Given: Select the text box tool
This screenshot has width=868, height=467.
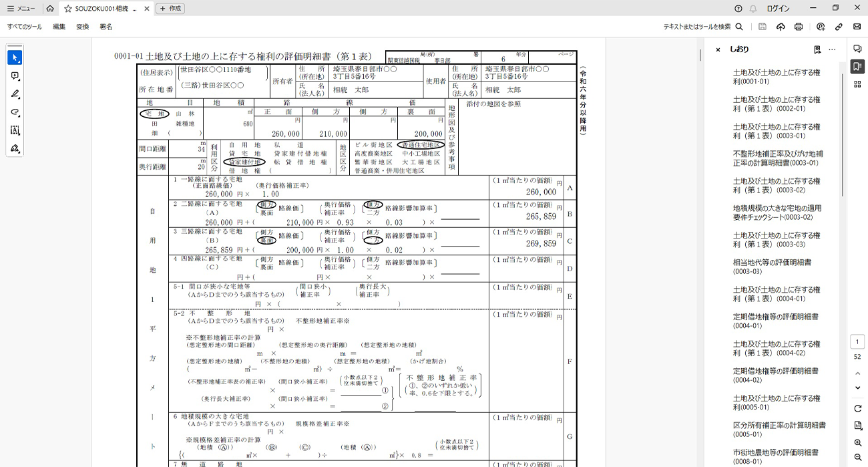Looking at the screenshot, I should [15, 130].
